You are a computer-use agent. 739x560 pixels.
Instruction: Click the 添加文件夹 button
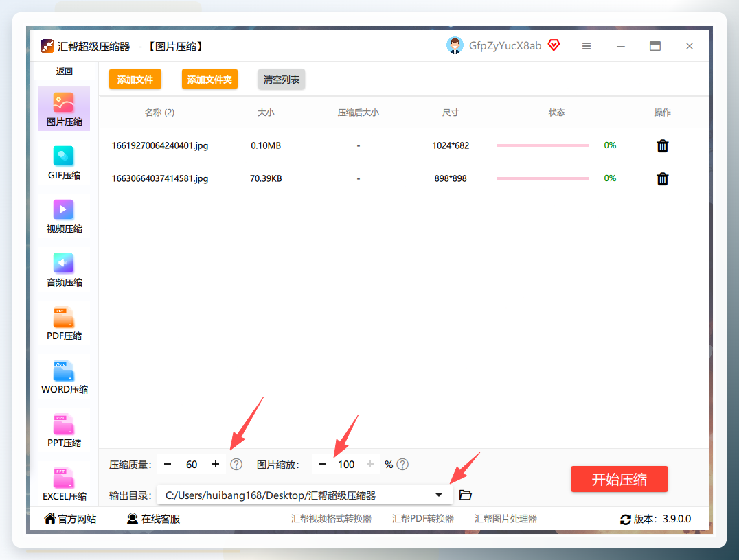[209, 79]
